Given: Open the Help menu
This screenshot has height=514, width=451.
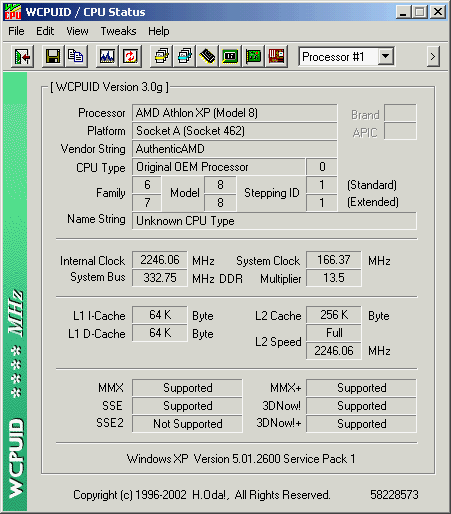Looking at the screenshot, I should click(x=159, y=31).
